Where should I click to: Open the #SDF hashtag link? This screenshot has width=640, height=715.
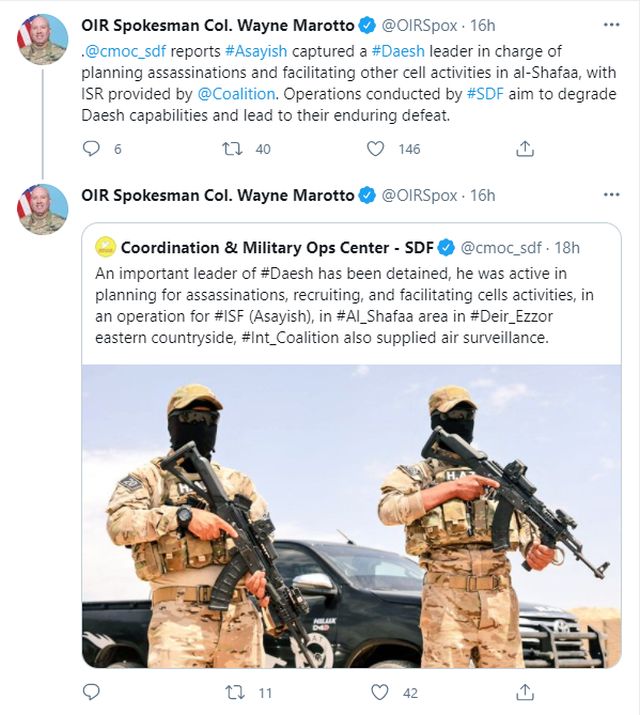point(487,95)
